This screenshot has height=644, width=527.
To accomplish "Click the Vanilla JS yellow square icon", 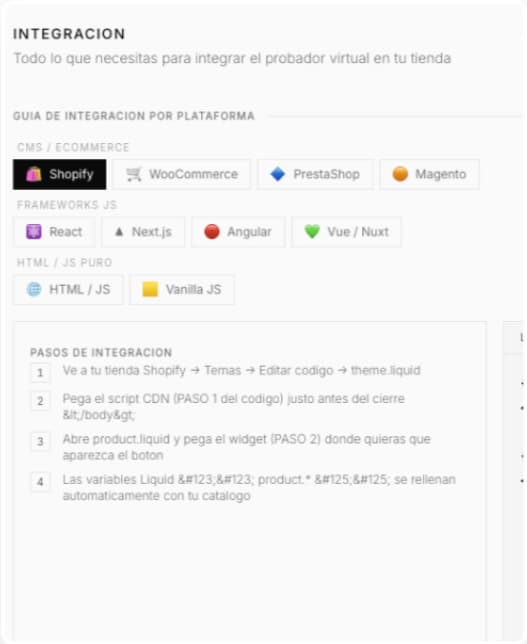I will 150,289.
